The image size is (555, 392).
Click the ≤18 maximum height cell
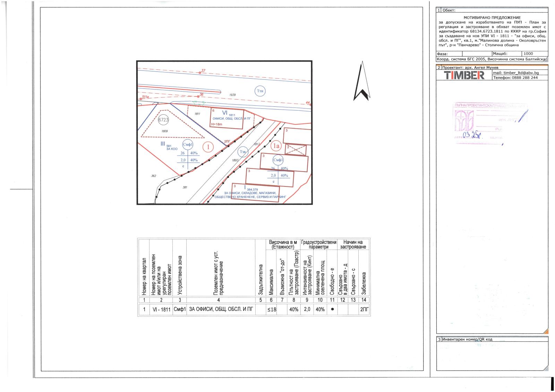[271, 310]
